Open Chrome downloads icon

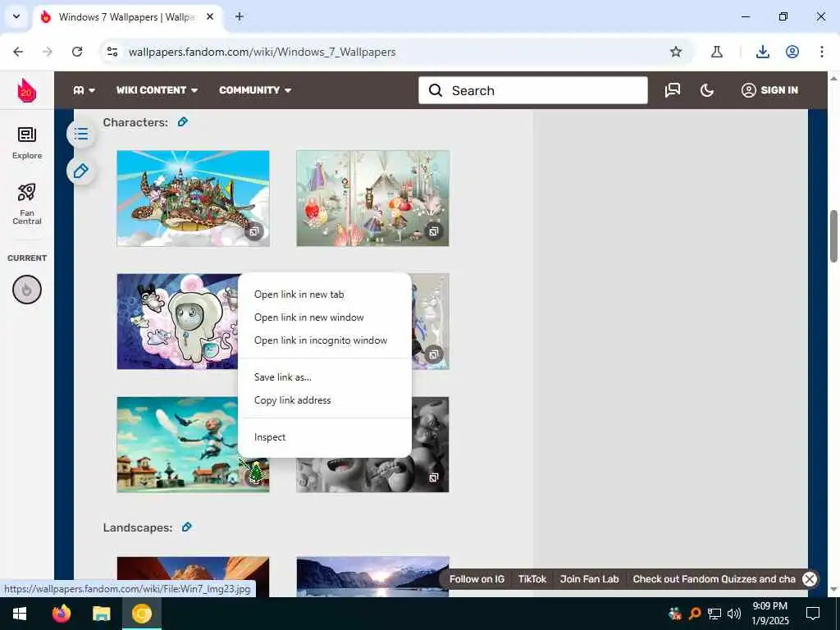coord(762,52)
